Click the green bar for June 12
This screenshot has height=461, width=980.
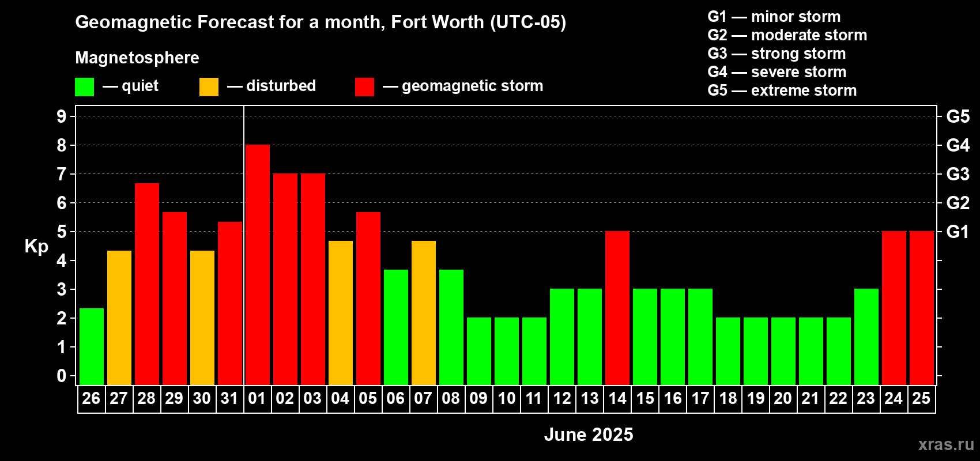562,337
